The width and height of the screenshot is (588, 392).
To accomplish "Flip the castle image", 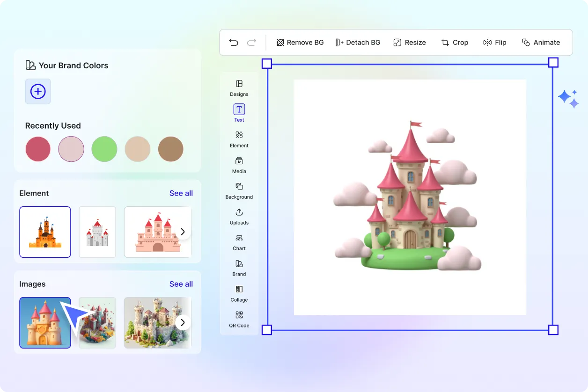I will 495,42.
